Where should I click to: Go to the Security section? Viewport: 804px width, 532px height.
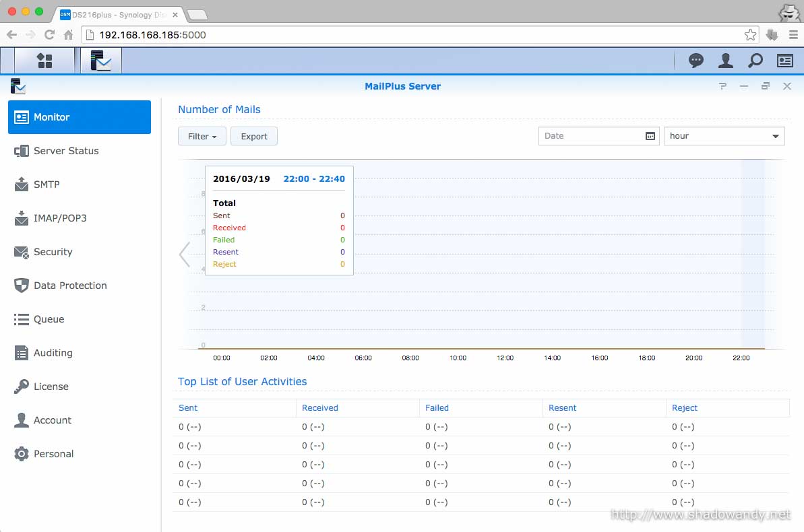(x=53, y=252)
